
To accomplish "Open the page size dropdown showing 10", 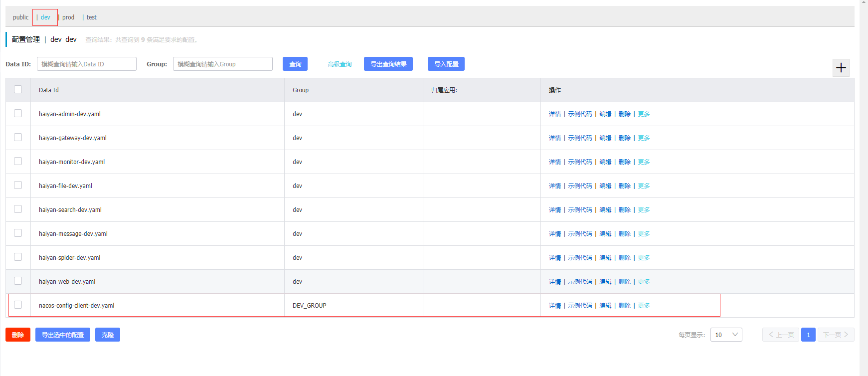I will (726, 335).
